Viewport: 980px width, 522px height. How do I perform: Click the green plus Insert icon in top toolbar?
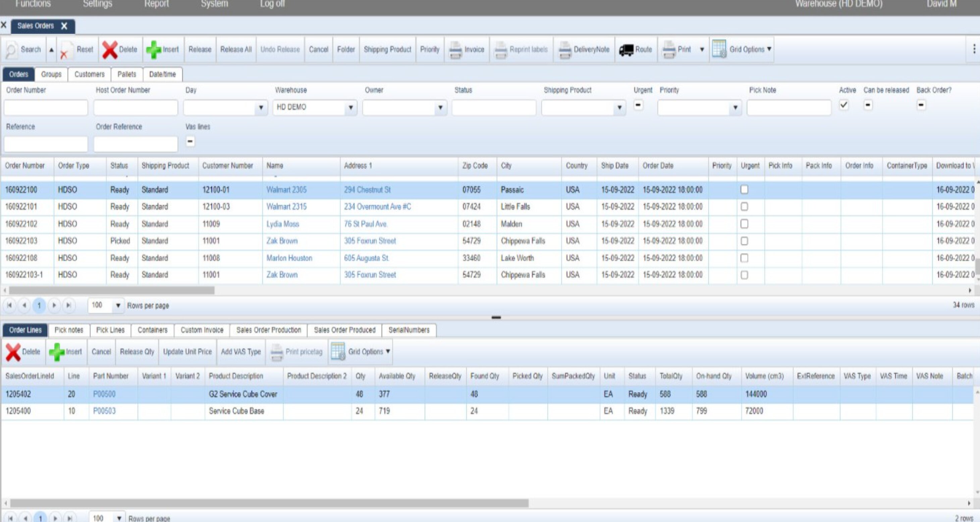click(x=154, y=50)
